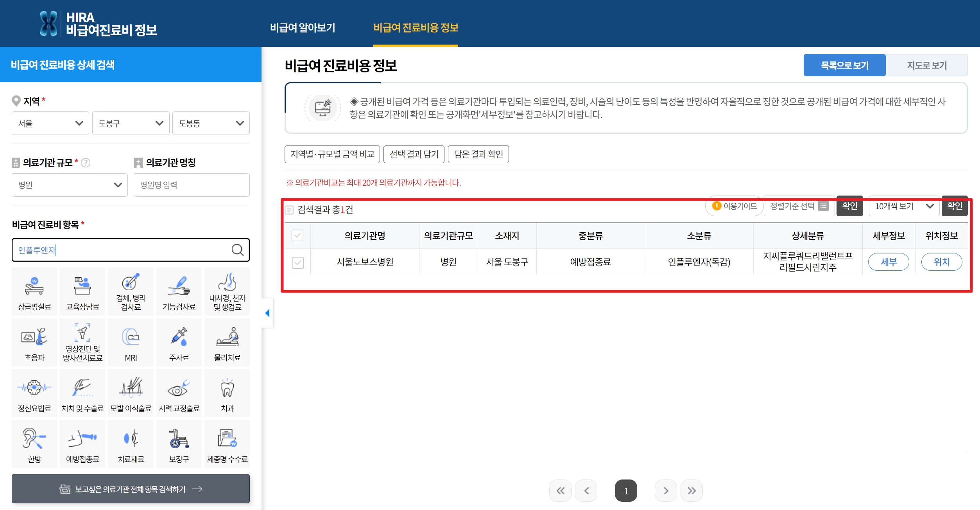Open the 10개씩 보기 page size dropdown
The image size is (980, 510).
[904, 206]
